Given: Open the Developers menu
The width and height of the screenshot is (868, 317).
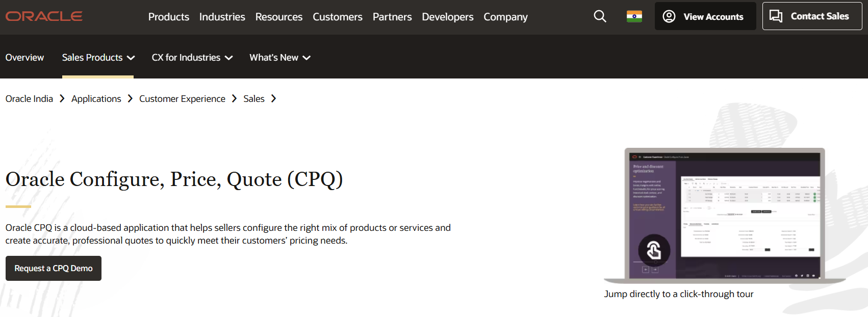Looking at the screenshot, I should pyautogui.click(x=448, y=17).
